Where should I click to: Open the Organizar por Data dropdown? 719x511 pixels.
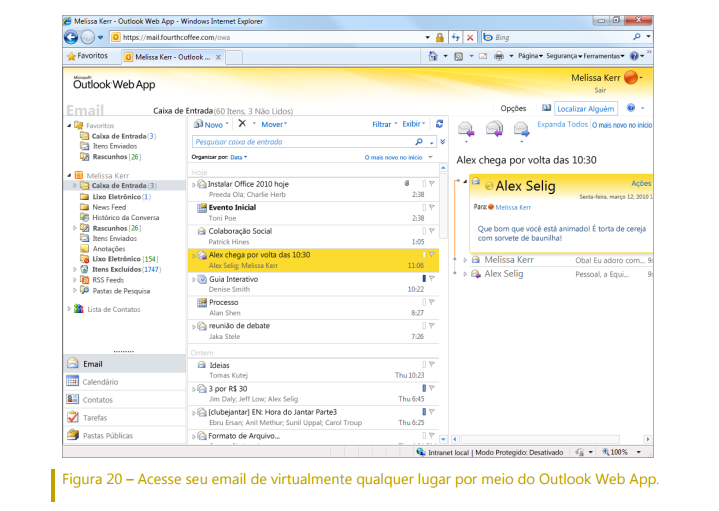click(238, 157)
